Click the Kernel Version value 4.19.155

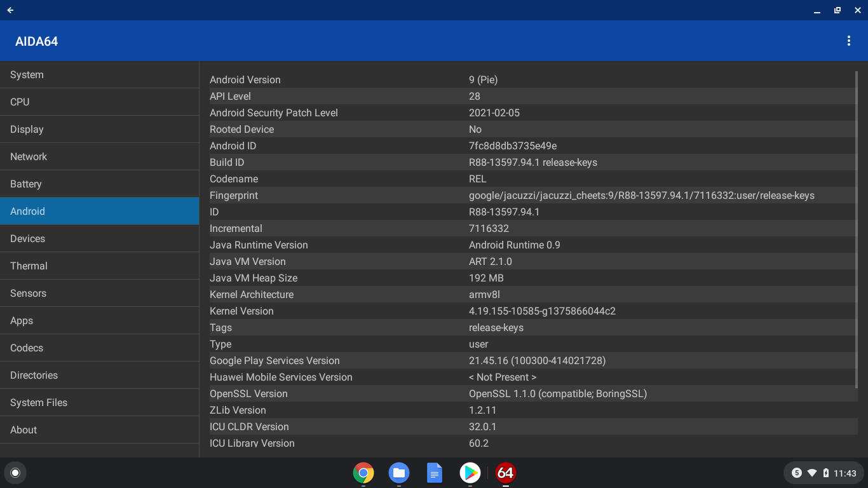coord(542,311)
